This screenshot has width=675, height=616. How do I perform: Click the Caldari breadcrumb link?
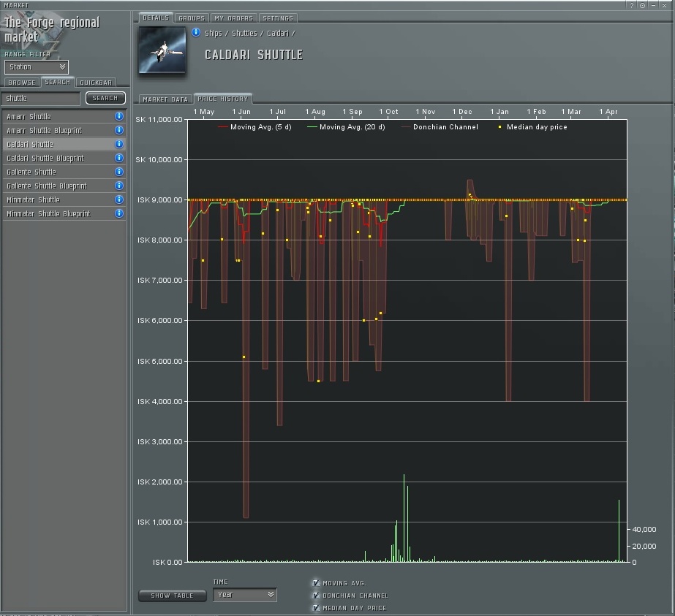point(278,33)
